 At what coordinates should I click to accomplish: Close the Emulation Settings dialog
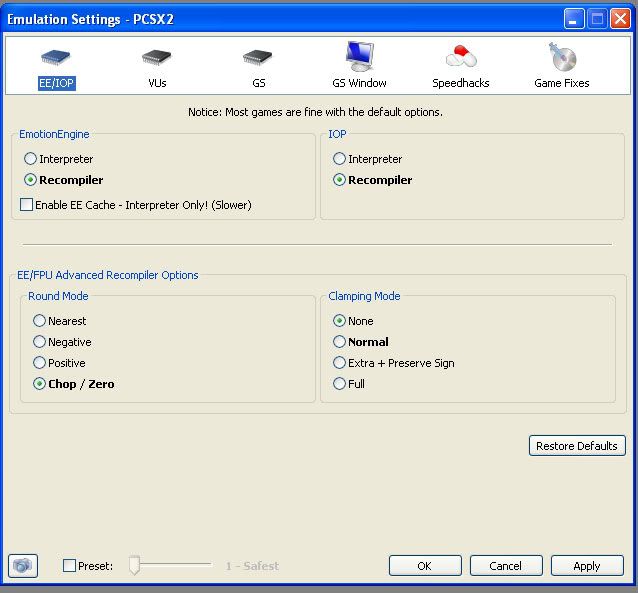pyautogui.click(x=621, y=19)
